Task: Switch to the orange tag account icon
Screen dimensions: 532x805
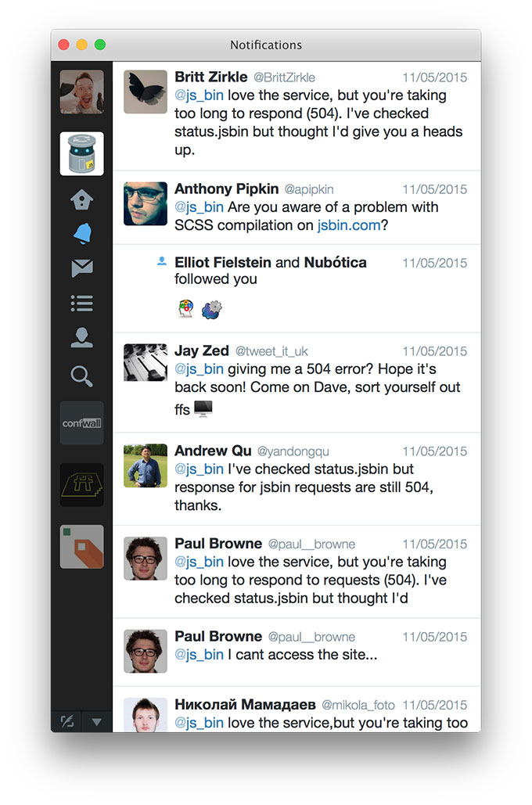Action: pos(81,547)
